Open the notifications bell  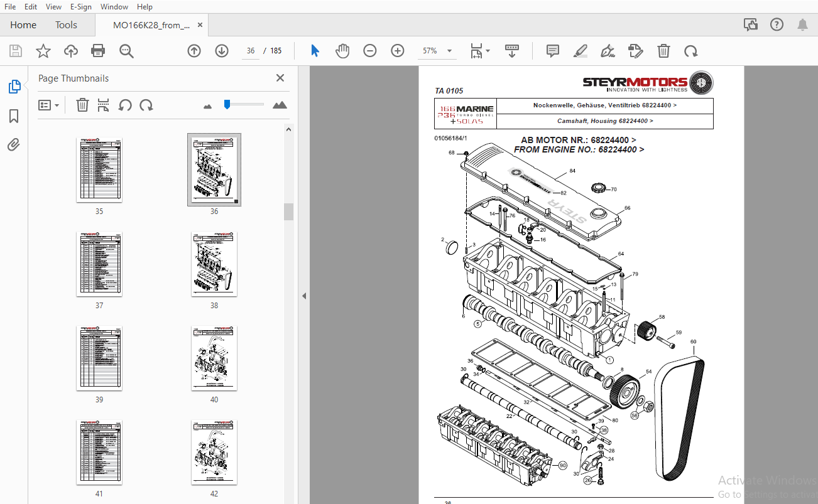pos(802,24)
